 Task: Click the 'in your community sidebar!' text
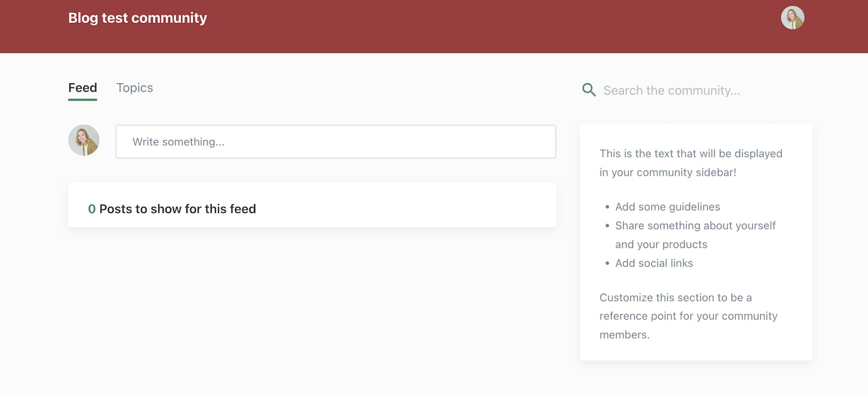coord(668,172)
